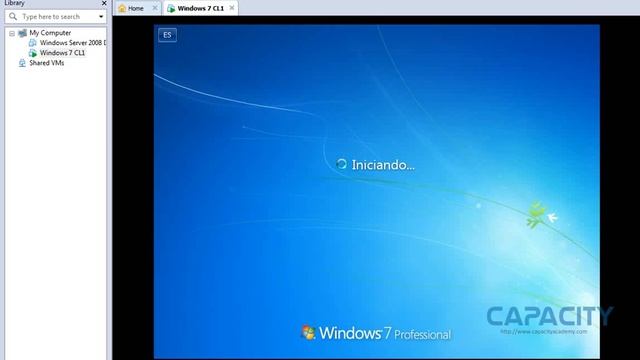Collapse the My Computer tree node
Viewport: 640px width, 360px height.
pos(12,33)
